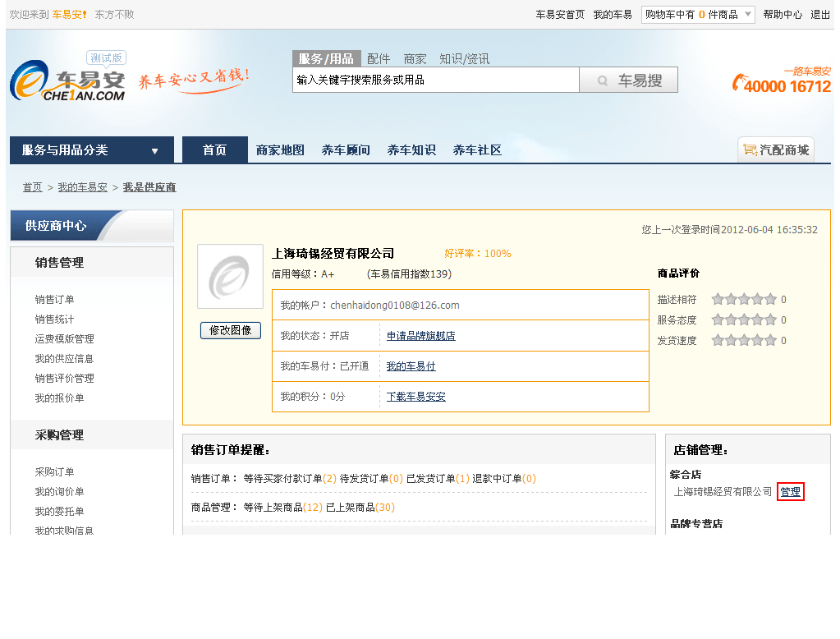The height and width of the screenshot is (639, 840).
Task: Click 管理 link next to 上海琦锡经贸有限公司
Action: pos(790,492)
